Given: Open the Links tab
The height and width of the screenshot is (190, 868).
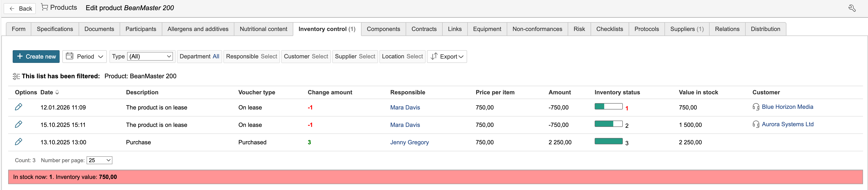Looking at the screenshot, I should tap(455, 29).
